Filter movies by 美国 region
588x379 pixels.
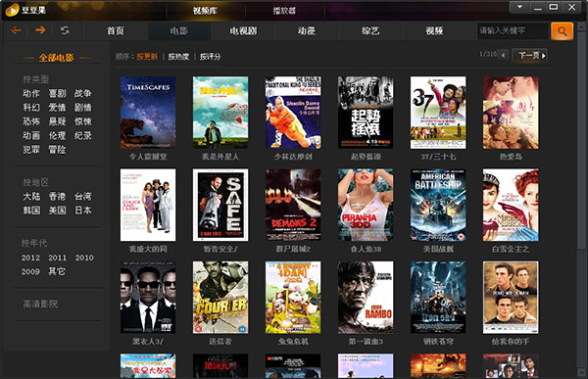[57, 211]
